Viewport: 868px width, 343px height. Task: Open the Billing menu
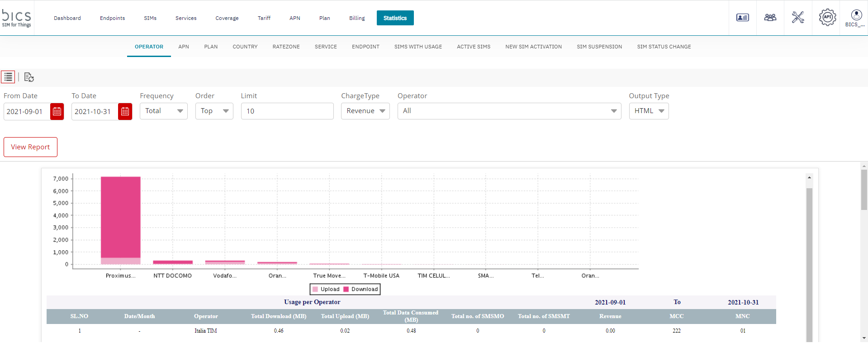click(357, 18)
